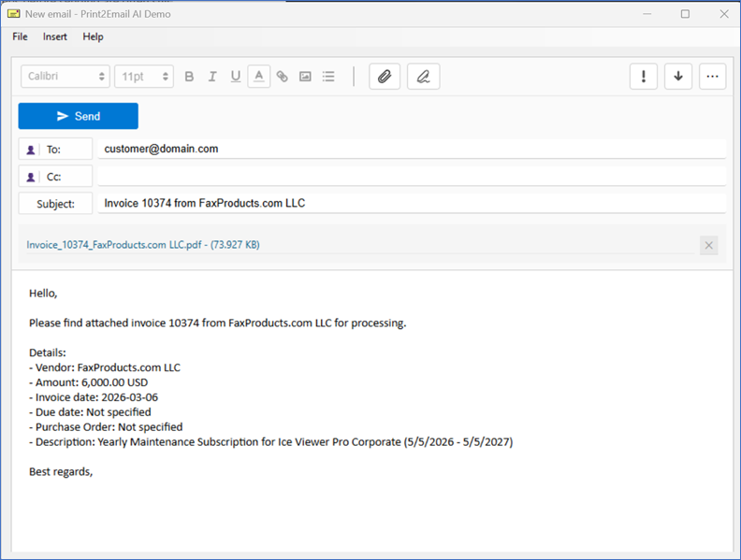Viewport: 741px width, 560px height.
Task: Attach a file via paperclip icon
Action: point(385,77)
